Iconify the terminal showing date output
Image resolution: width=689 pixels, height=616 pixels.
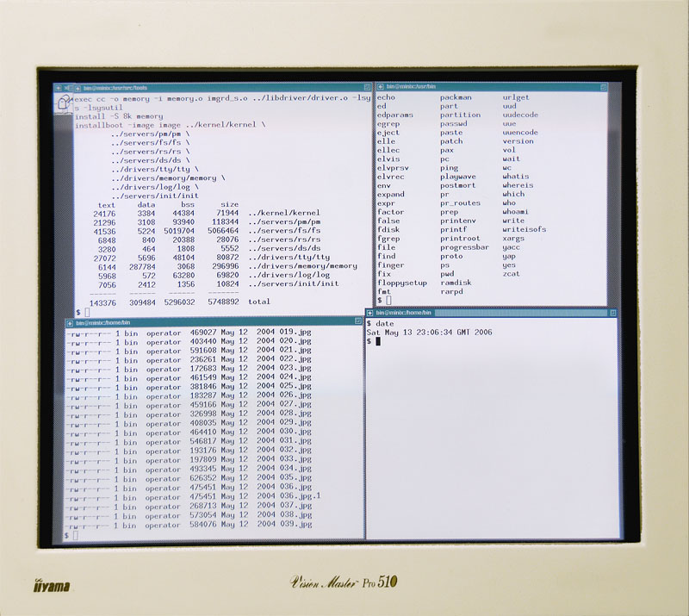tap(370, 312)
